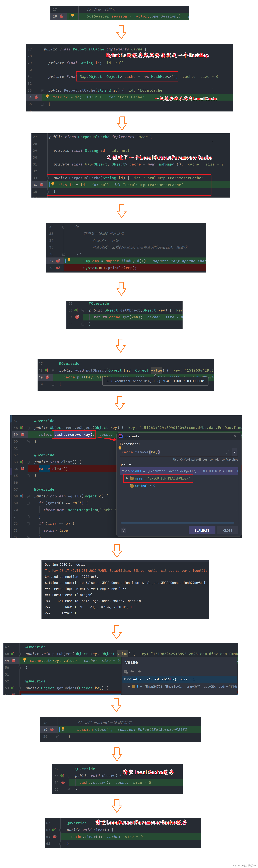Click lightbulb beside session.close() line
This screenshot has width=258, height=868.
[63, 729]
